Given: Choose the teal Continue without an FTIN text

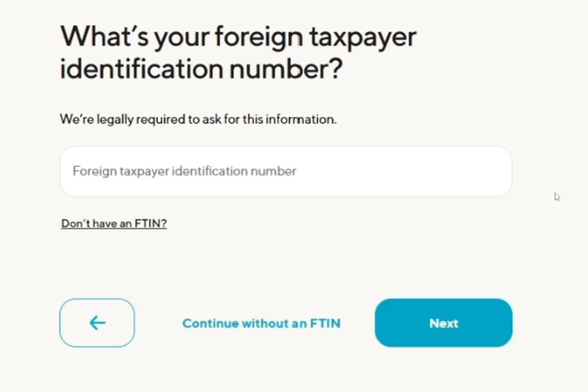Looking at the screenshot, I should tap(261, 323).
